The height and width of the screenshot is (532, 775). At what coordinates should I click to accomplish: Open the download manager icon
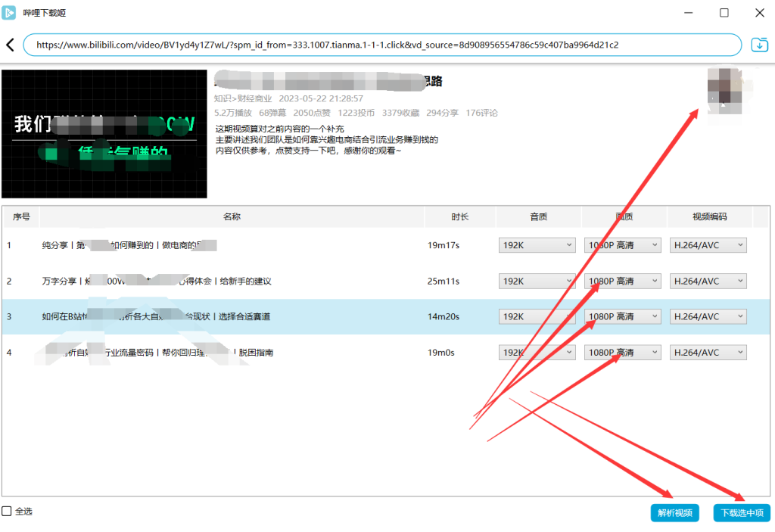pos(759,45)
